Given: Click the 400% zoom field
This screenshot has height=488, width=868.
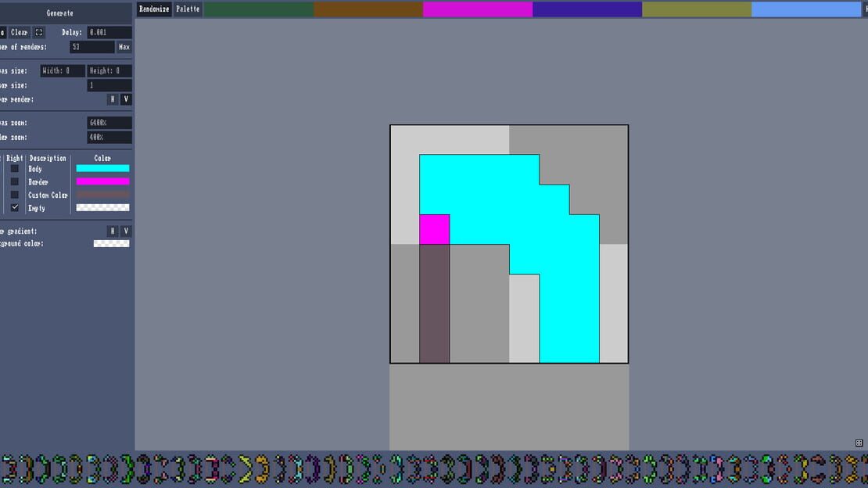Looking at the screenshot, I should point(109,137).
